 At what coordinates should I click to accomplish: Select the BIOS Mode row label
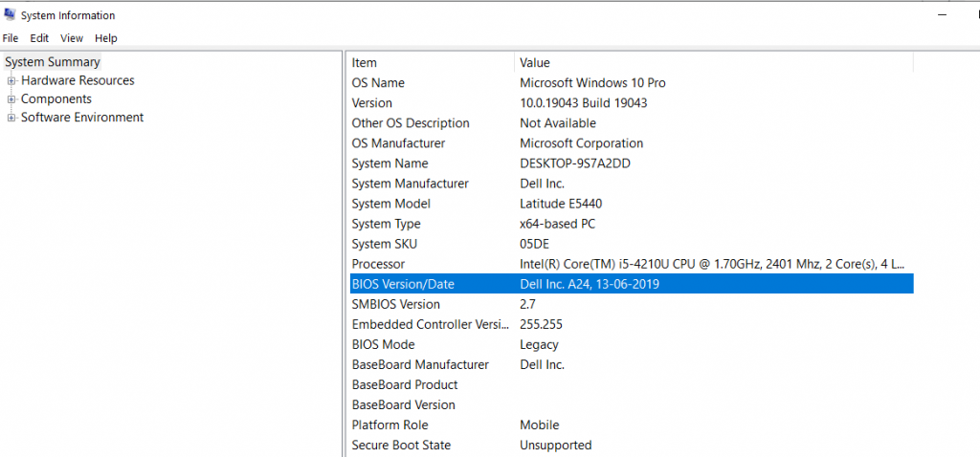click(383, 344)
